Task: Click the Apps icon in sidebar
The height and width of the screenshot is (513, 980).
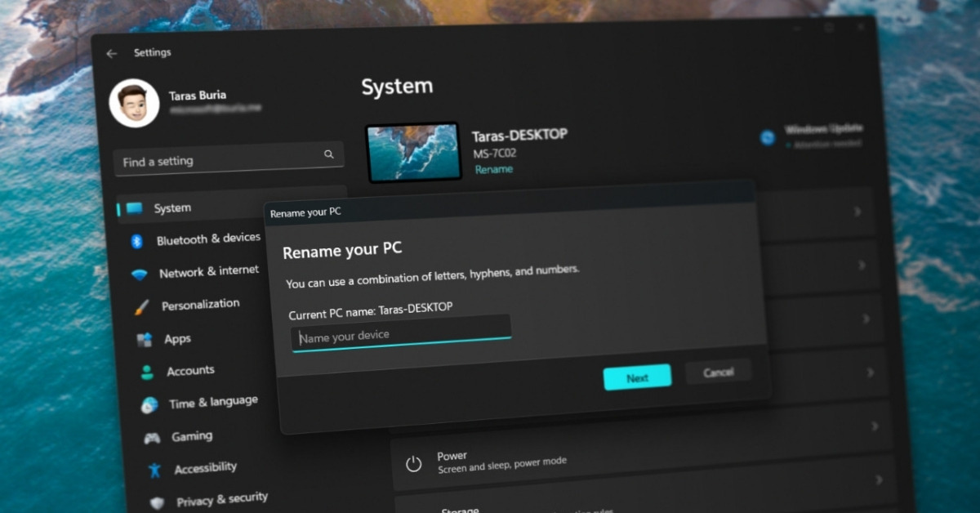Action: pos(145,341)
